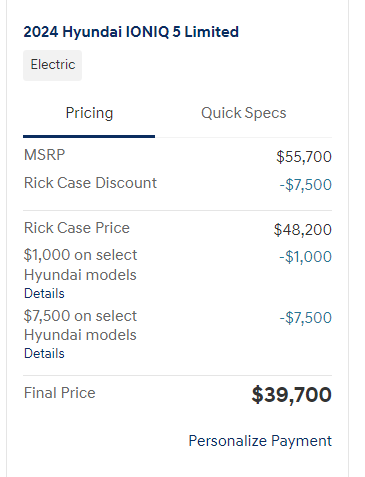Select the $39,700 final price amount
Image resolution: width=365 pixels, height=477 pixels.
(292, 395)
